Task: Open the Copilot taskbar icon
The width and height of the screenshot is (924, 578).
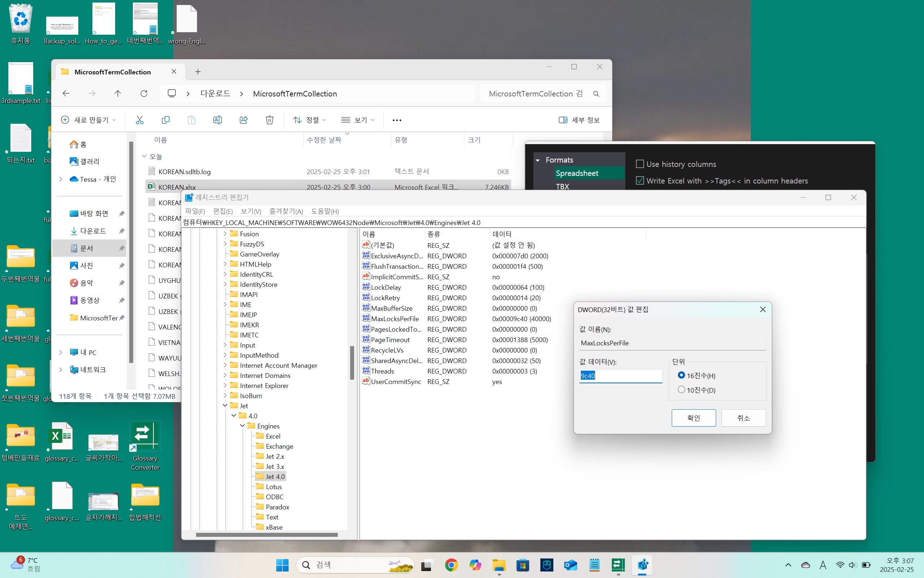Action: tap(475, 565)
